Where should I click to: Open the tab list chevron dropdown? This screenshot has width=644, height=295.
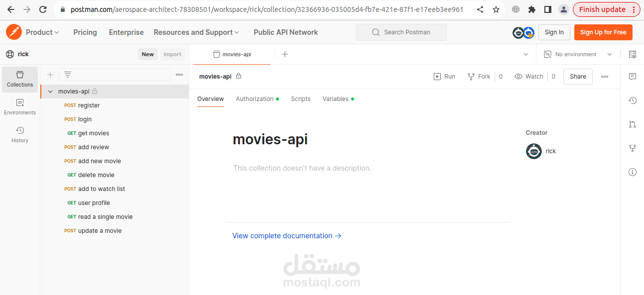pos(526,54)
